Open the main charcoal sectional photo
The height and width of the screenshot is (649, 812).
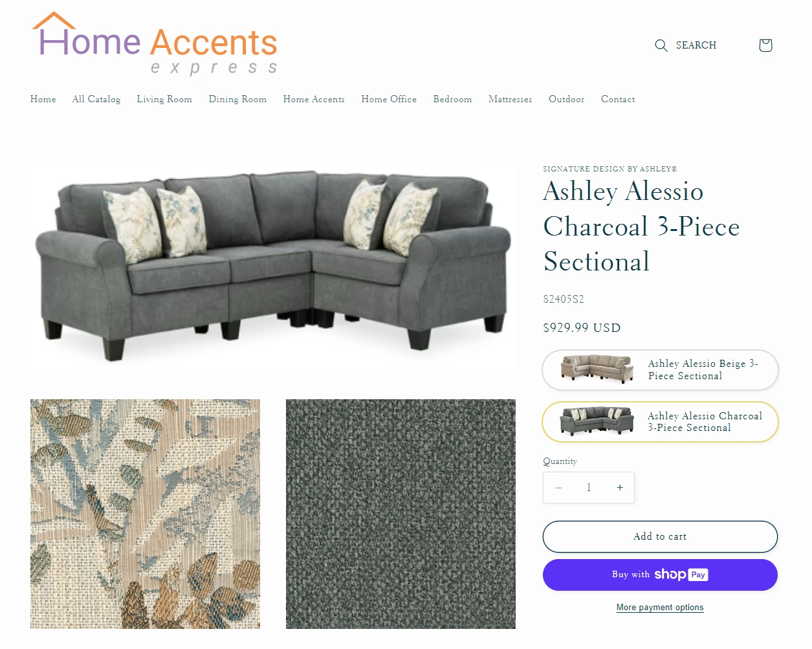tap(272, 269)
